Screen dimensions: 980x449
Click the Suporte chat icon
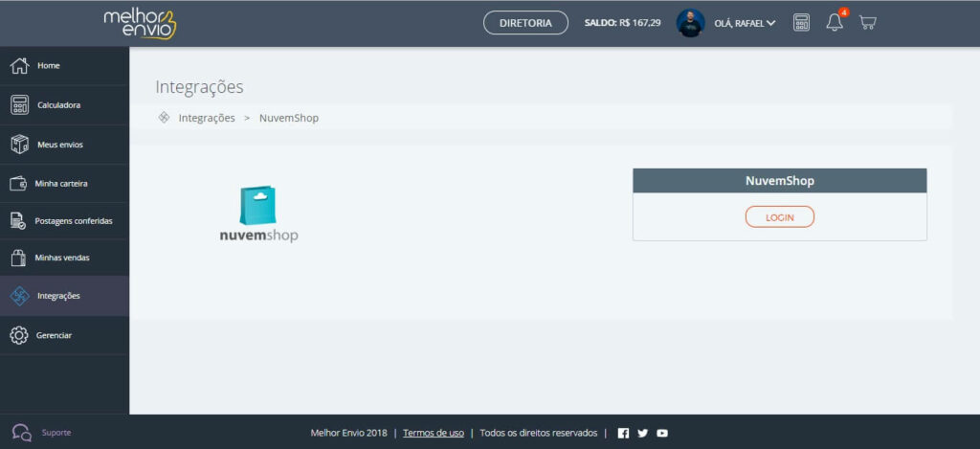click(x=21, y=433)
